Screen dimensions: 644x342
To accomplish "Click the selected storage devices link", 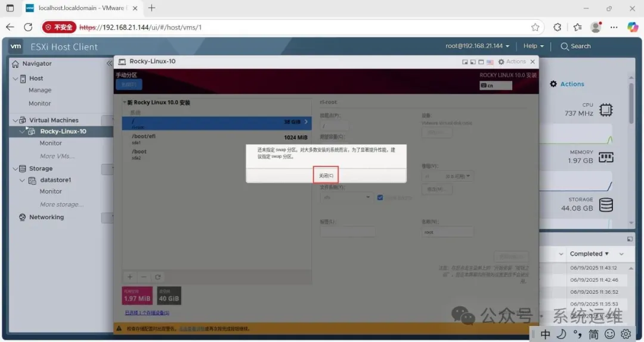I will [x=147, y=313].
